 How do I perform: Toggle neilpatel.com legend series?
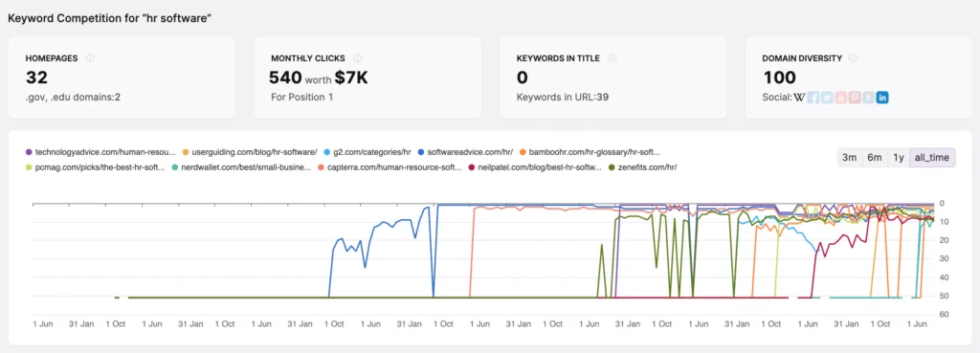[536, 167]
